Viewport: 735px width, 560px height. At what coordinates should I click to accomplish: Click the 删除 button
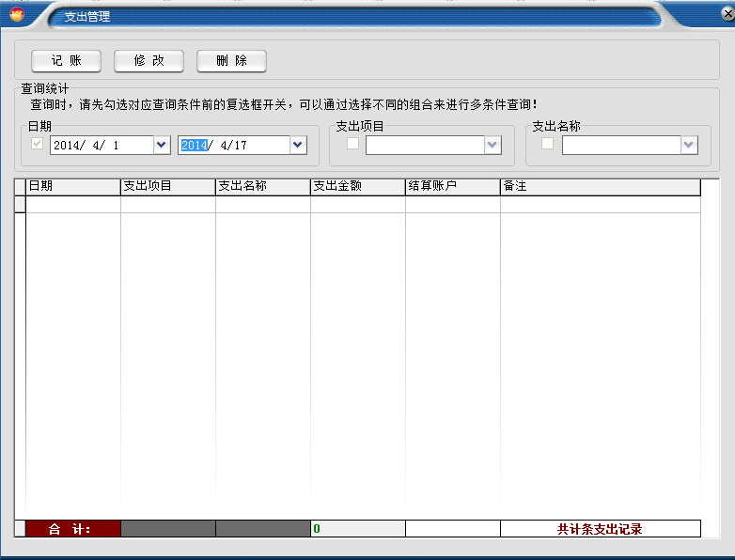(x=231, y=61)
